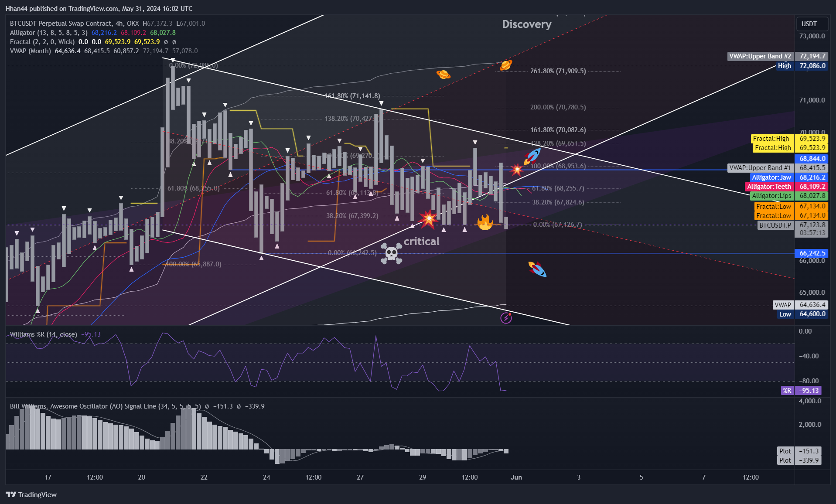
Task: Click the Hhan44 published on TradingView.com header
Action: (x=99, y=9)
